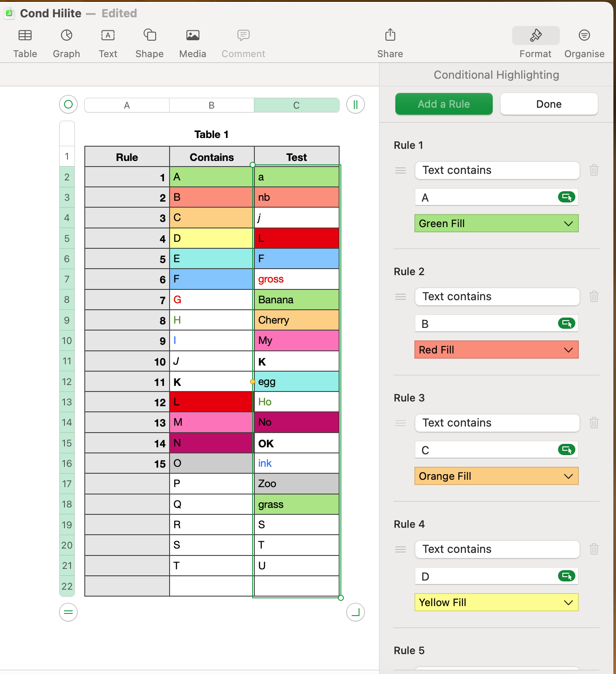The image size is (616, 674).
Task: Select column C header
Action: pos(297,105)
